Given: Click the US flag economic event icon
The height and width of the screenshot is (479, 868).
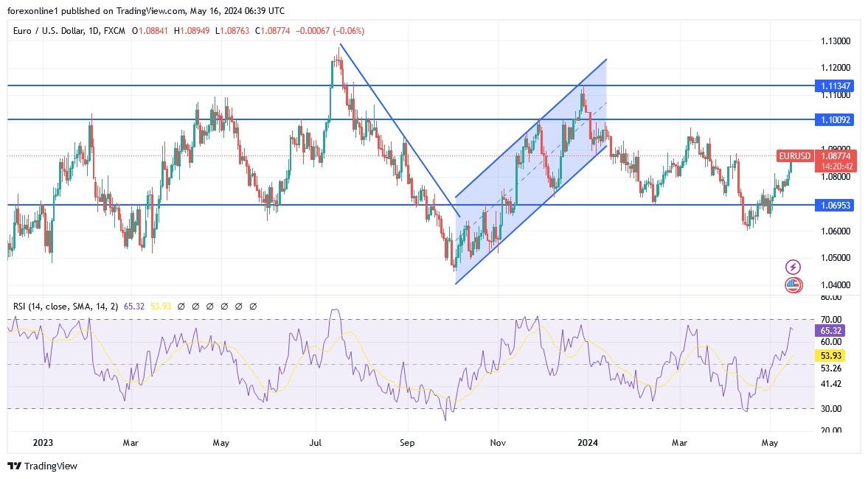Looking at the screenshot, I should tap(791, 284).
